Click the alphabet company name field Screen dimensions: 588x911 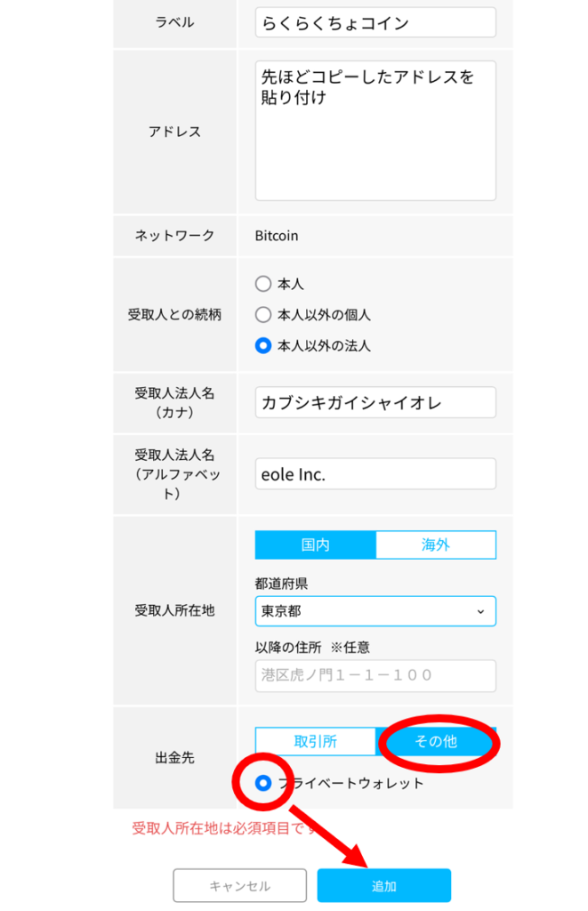tap(375, 474)
